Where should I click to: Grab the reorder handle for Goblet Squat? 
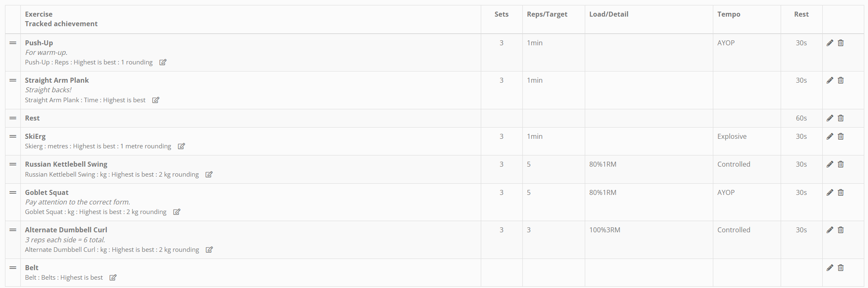[13, 192]
